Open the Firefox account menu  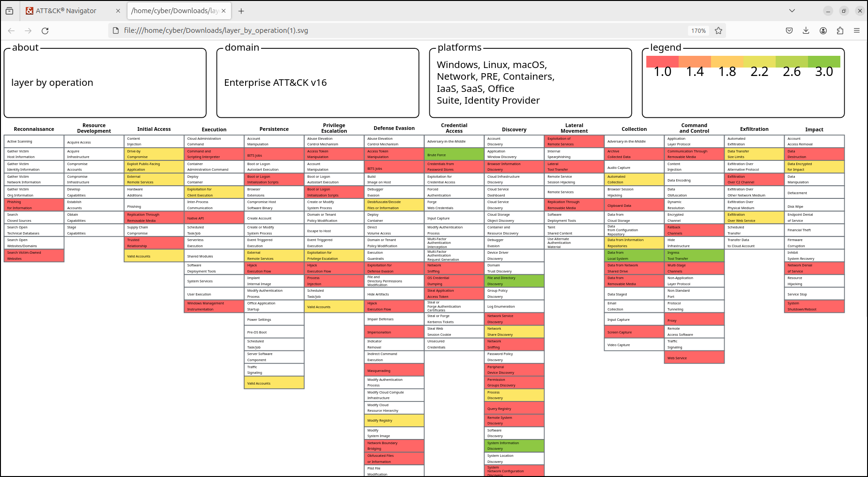pos(823,30)
